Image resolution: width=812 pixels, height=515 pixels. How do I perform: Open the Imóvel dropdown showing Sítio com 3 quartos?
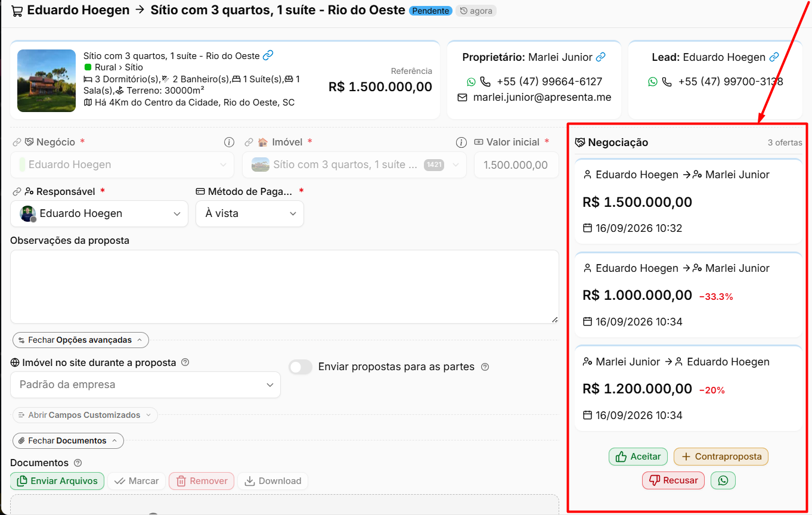[354, 165]
